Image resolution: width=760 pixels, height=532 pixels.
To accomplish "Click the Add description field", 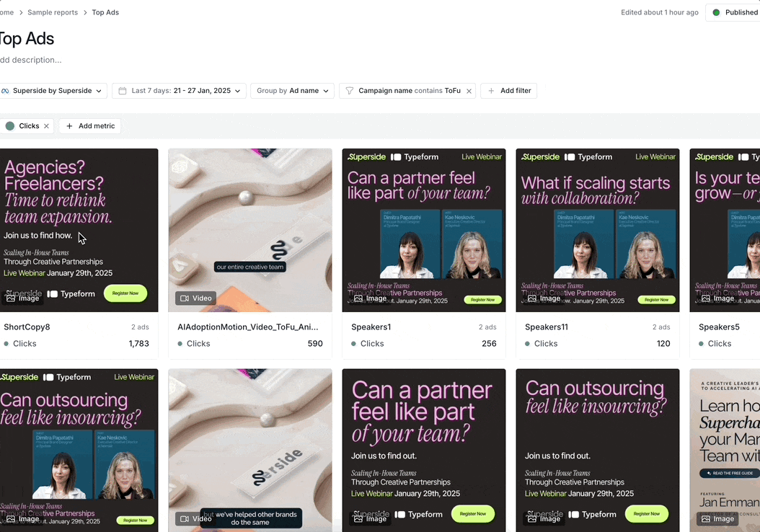I will [30, 60].
